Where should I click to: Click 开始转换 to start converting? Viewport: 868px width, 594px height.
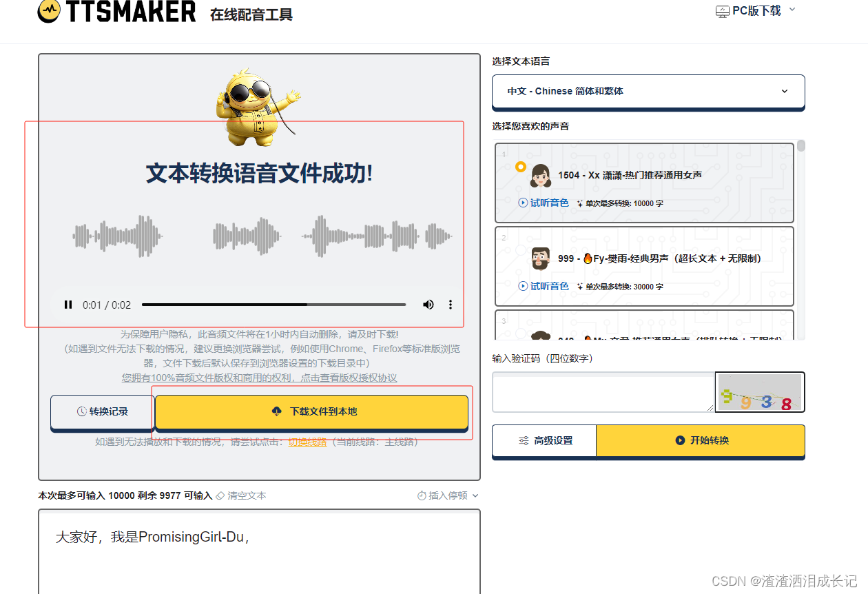coord(701,440)
